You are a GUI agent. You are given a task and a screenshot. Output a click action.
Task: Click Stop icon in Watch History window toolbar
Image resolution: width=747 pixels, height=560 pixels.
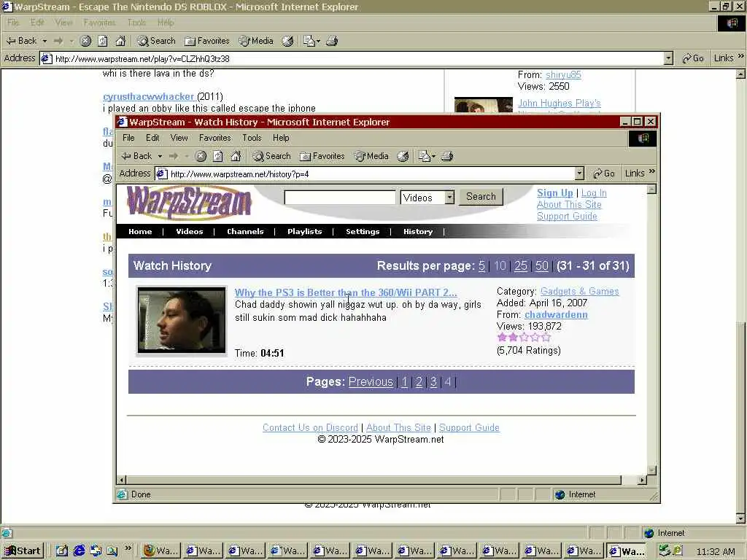pyautogui.click(x=201, y=156)
